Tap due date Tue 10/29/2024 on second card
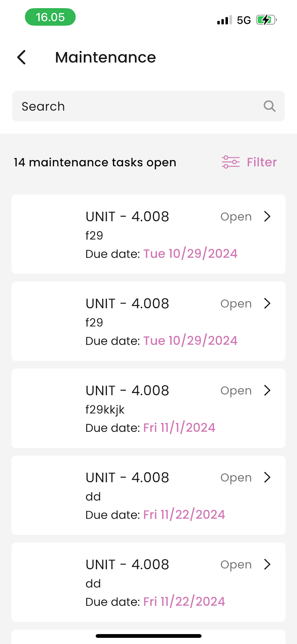This screenshot has width=297, height=644. (x=190, y=340)
